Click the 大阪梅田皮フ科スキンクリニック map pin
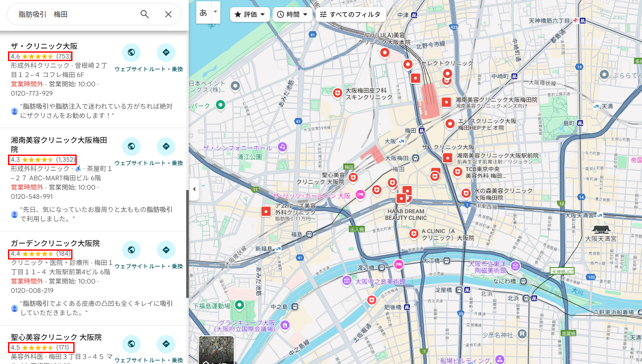 [337, 93]
